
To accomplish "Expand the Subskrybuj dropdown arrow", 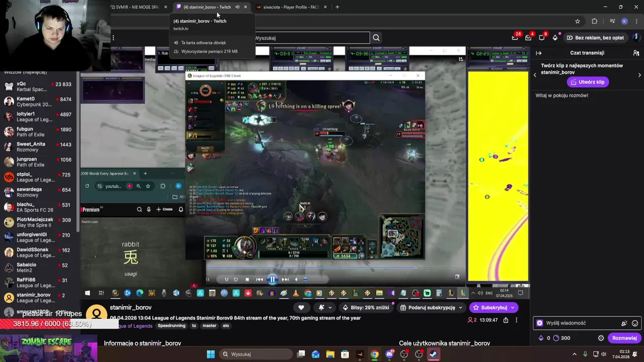I will click(512, 307).
